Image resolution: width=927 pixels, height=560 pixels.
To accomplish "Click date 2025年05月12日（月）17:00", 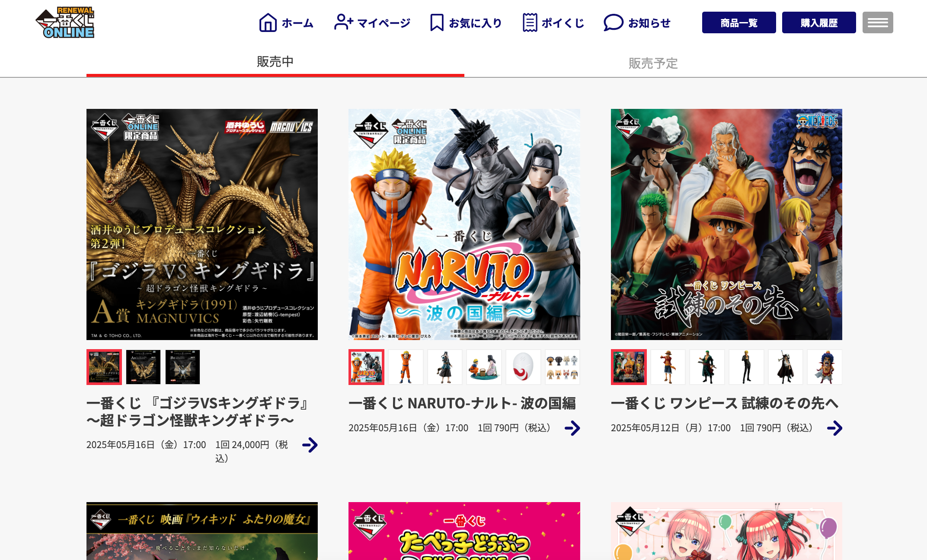I will [x=671, y=428].
